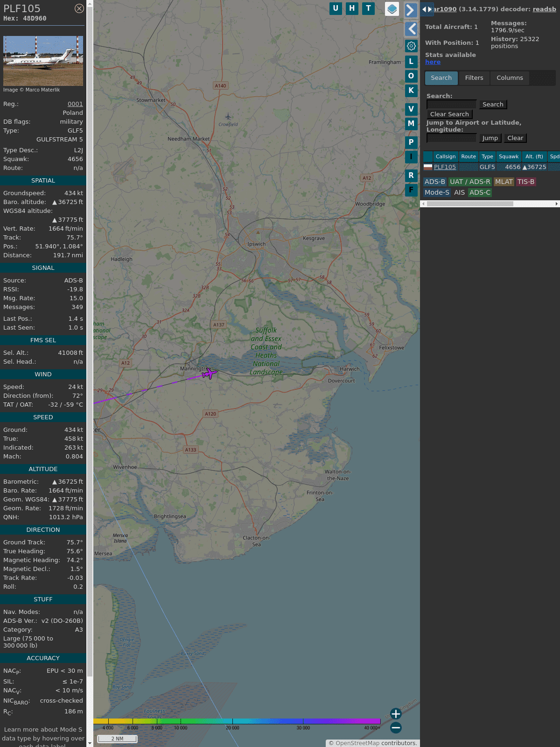Sort table by Callsign column
The image size is (560, 747).
(x=446, y=156)
